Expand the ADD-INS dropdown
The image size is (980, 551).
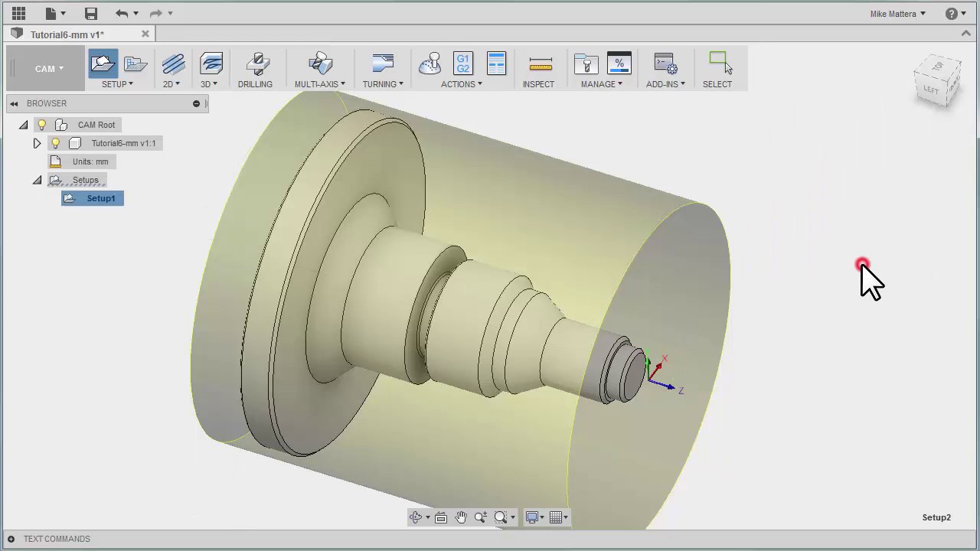click(665, 84)
